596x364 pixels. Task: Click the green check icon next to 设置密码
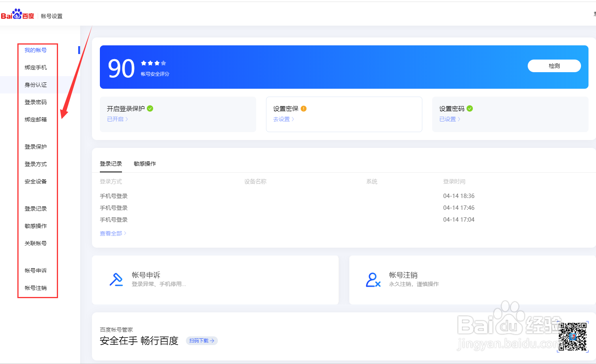(470, 108)
